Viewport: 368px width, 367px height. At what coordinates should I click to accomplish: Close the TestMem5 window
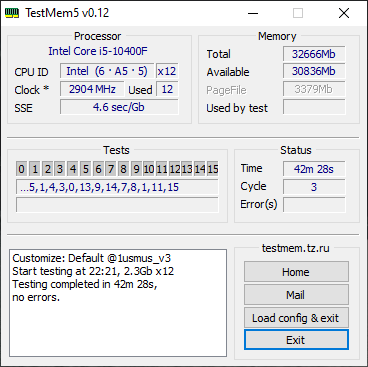[344, 13]
